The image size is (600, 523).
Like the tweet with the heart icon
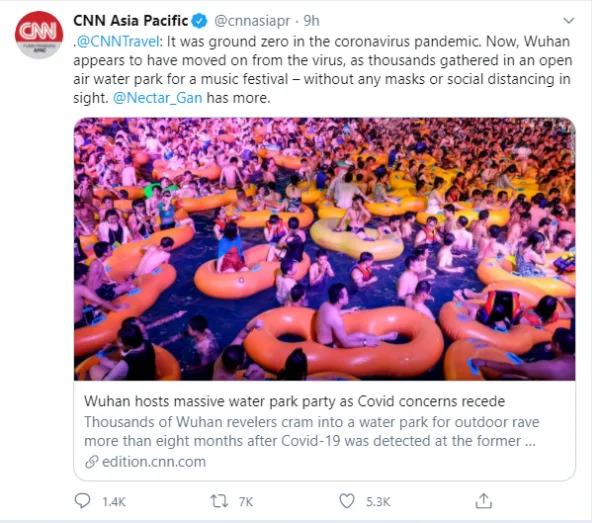pyautogui.click(x=347, y=501)
